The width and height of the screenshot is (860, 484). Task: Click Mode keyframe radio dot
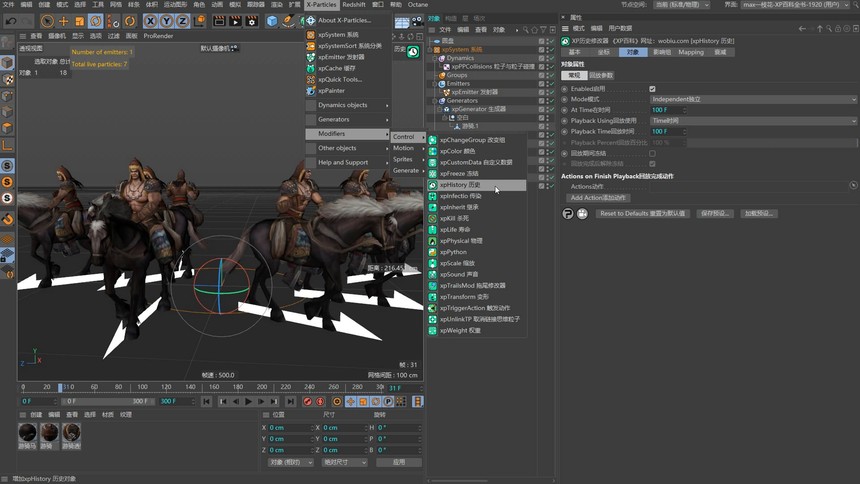564,99
